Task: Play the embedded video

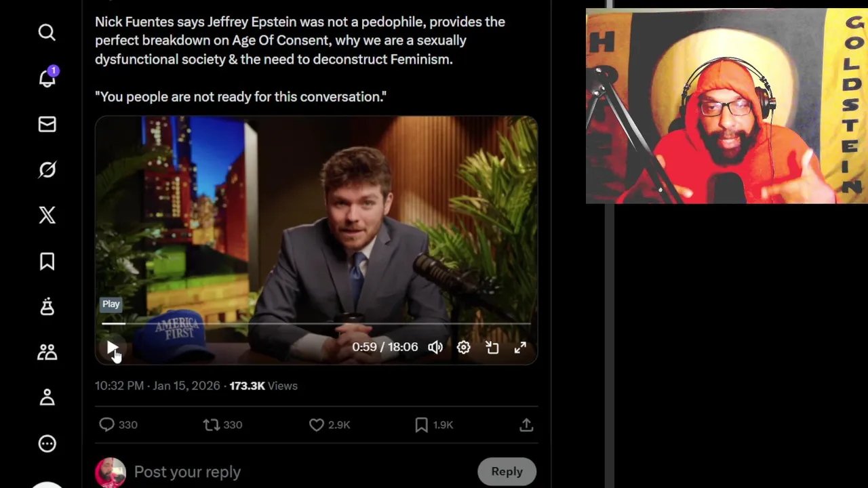Action: pos(112,348)
